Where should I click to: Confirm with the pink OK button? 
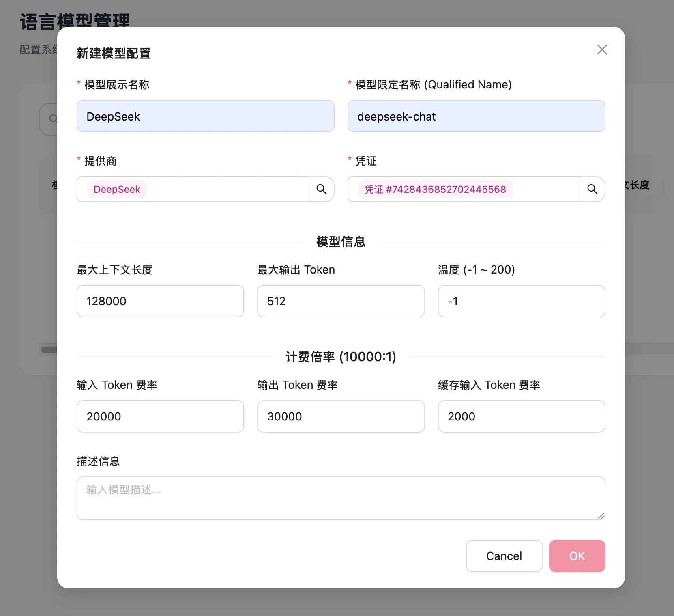[577, 556]
